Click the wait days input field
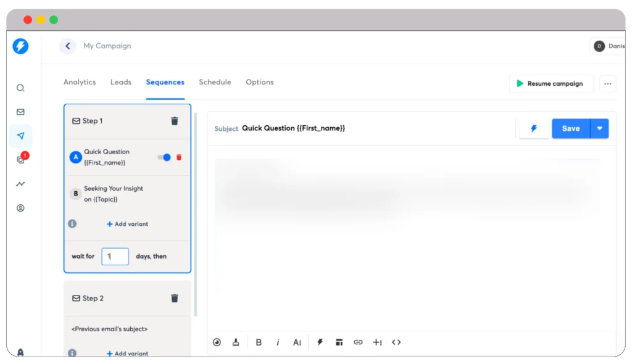 [115, 256]
